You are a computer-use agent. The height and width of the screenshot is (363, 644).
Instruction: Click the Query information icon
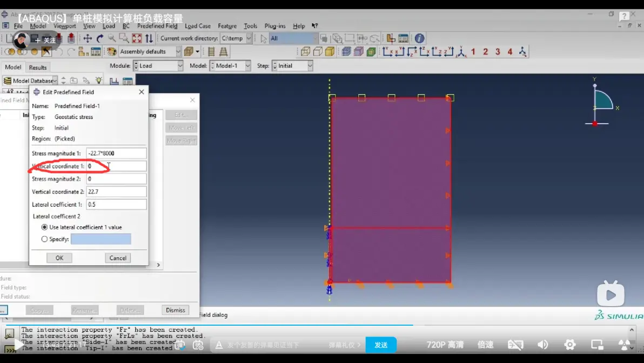pos(419,38)
